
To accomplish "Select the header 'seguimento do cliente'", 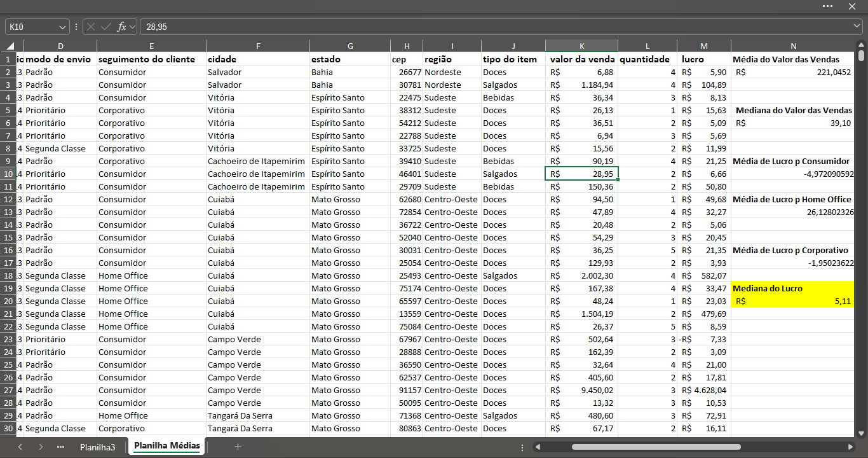I will pos(151,59).
